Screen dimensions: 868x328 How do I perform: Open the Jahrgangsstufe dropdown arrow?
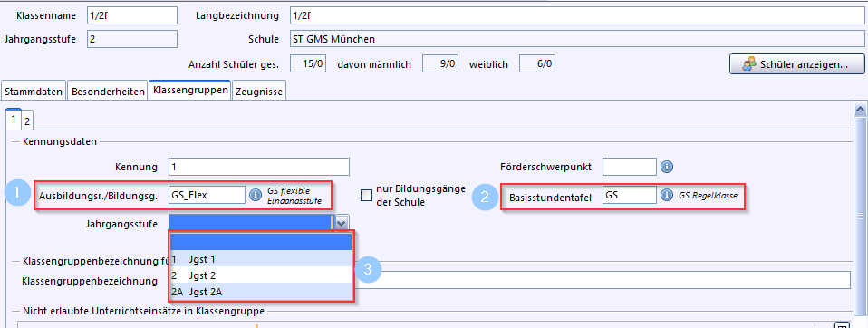point(342,223)
